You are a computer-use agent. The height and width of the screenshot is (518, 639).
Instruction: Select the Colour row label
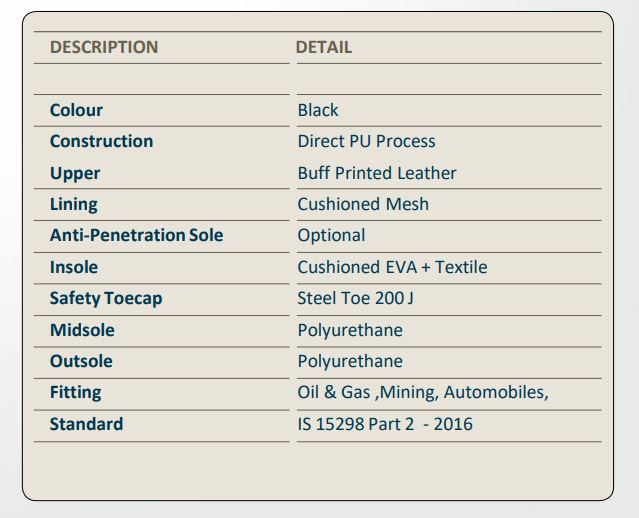click(76, 110)
